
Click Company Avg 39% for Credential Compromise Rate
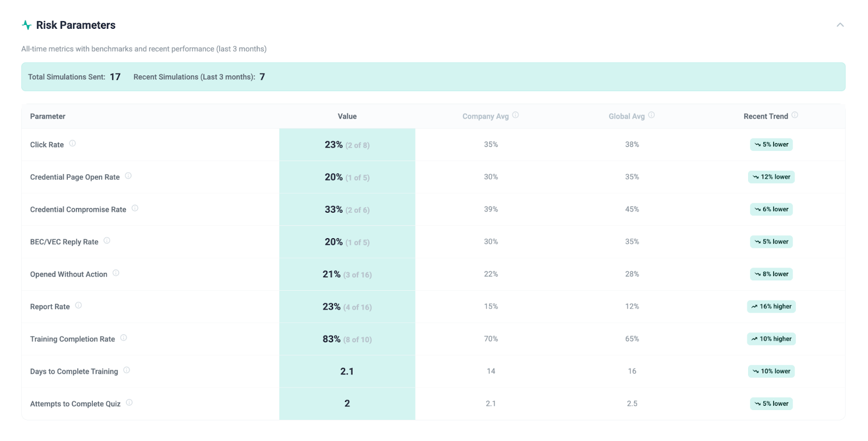[x=491, y=209]
